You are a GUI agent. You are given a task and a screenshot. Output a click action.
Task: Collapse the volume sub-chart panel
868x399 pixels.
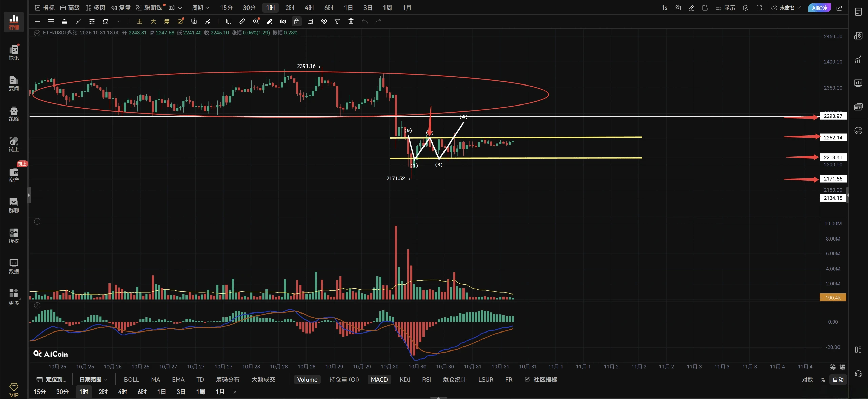37,222
